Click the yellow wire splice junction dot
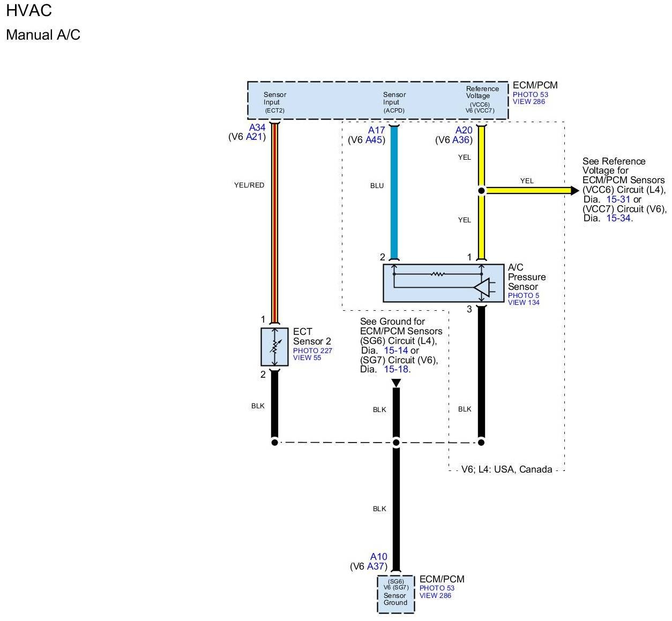 click(481, 190)
